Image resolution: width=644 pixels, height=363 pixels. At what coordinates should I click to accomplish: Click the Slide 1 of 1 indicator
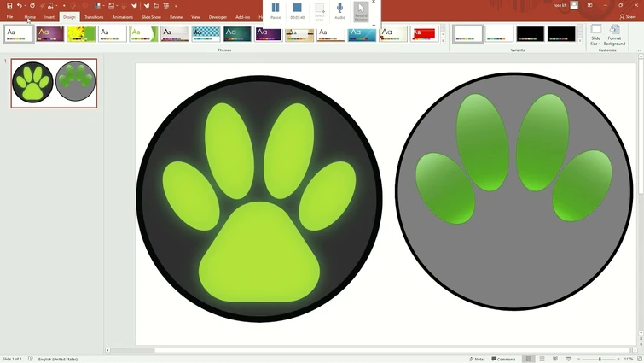coord(12,359)
